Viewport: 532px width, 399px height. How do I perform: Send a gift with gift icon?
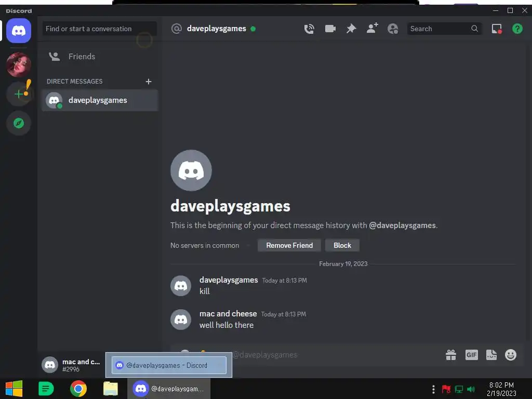click(x=450, y=355)
